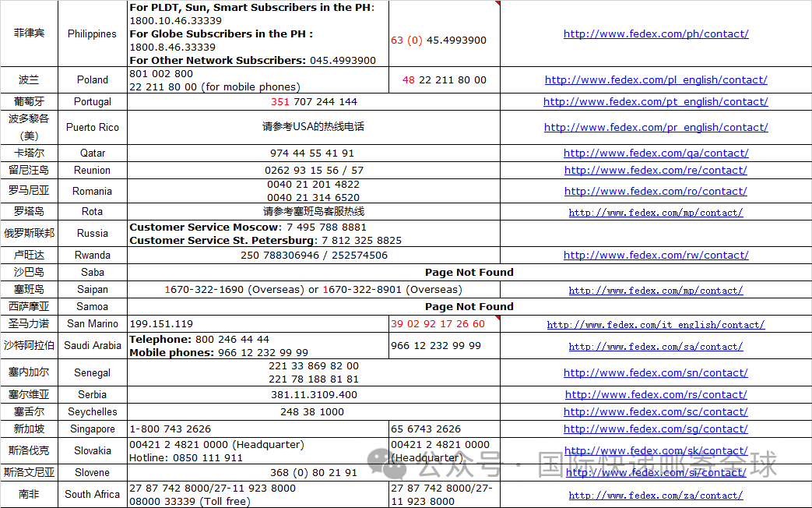Select "Page Not Found" in the Saba row
This screenshot has height=508, width=812.
tap(469, 272)
